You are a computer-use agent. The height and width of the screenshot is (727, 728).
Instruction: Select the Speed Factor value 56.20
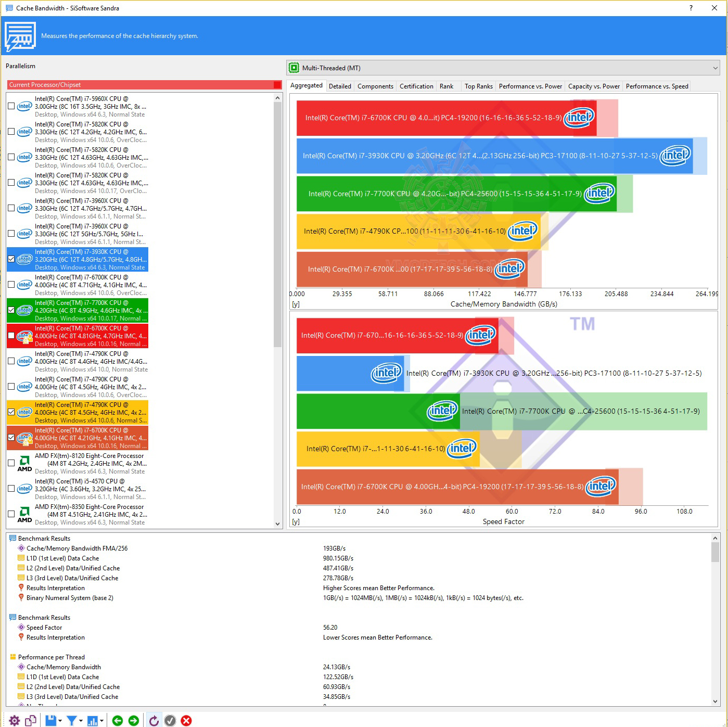[x=330, y=627]
